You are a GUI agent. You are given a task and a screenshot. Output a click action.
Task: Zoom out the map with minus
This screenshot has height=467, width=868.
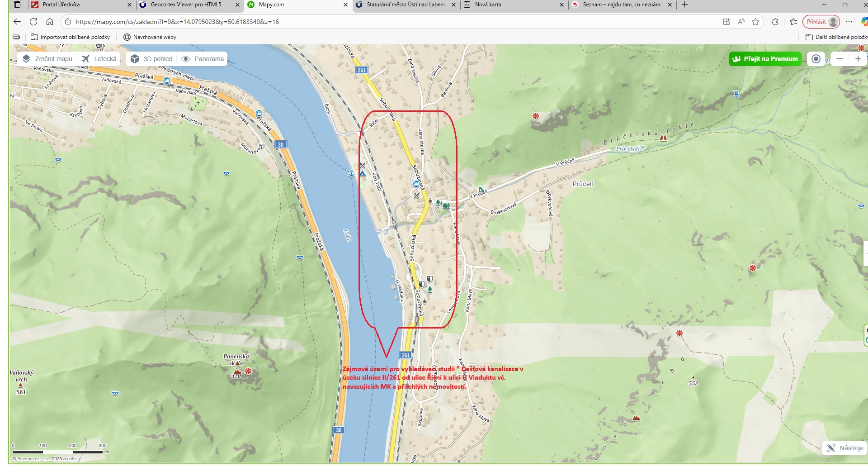pyautogui.click(x=840, y=59)
